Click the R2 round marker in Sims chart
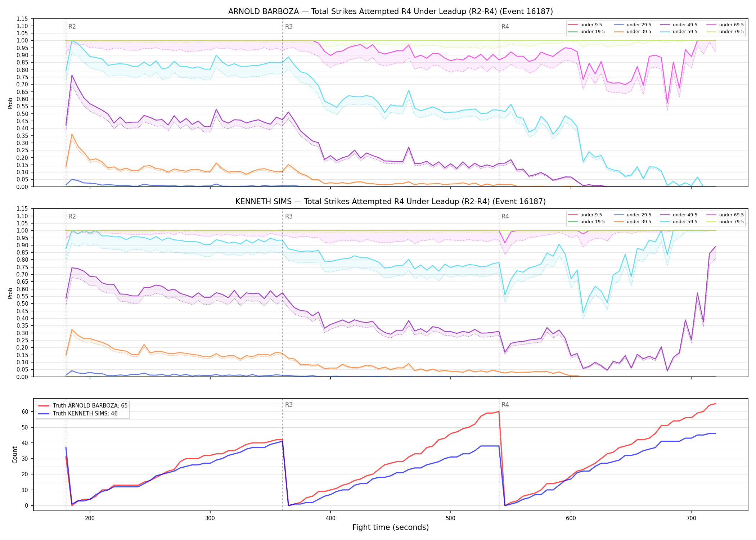756x540 pixels. click(72, 217)
